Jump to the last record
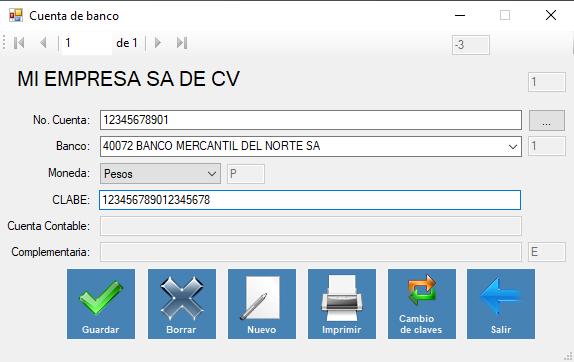The height and width of the screenshot is (362, 574). coord(182,43)
